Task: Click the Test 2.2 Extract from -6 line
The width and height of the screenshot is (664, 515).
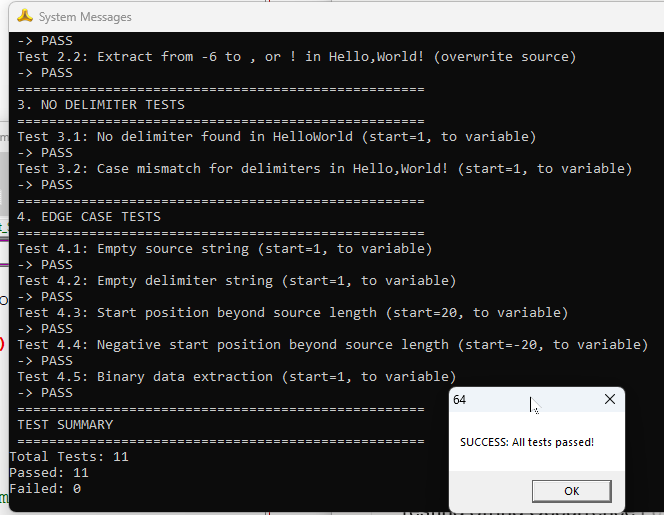Action: [296, 57]
